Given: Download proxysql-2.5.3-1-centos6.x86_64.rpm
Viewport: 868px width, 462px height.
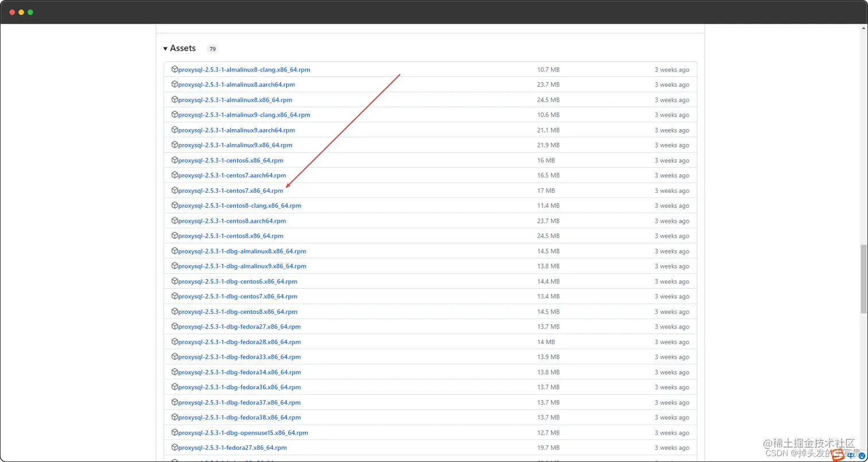Looking at the screenshot, I should point(231,161).
